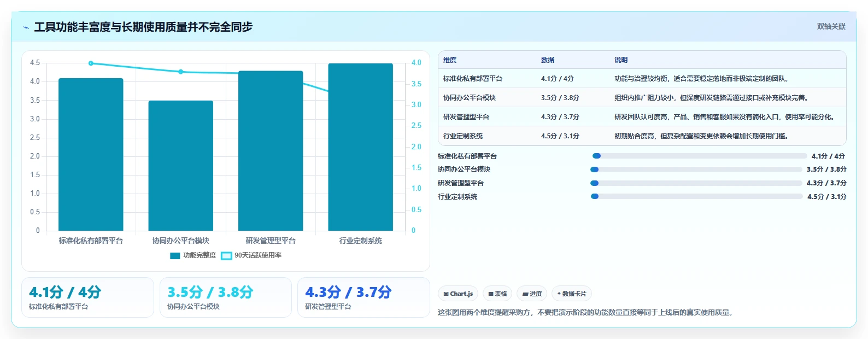
Task: Click the line point above 协同办公平台模块
Action: pos(181,72)
